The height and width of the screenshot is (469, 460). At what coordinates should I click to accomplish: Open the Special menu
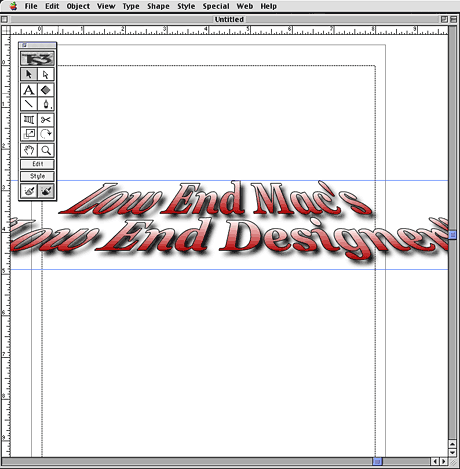coord(216,6)
